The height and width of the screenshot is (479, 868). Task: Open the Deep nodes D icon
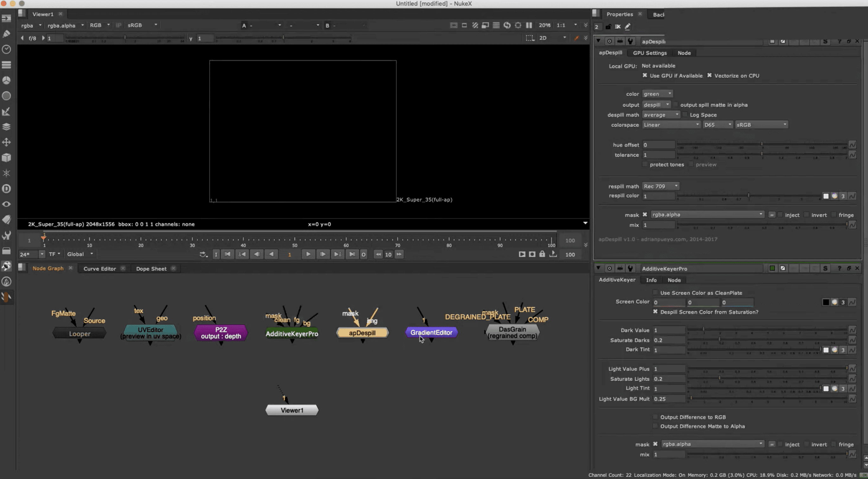point(6,188)
